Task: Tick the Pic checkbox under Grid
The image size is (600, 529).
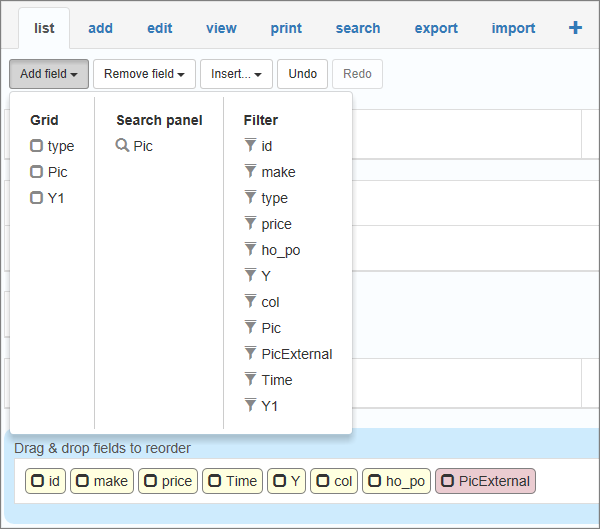Action: (x=37, y=172)
